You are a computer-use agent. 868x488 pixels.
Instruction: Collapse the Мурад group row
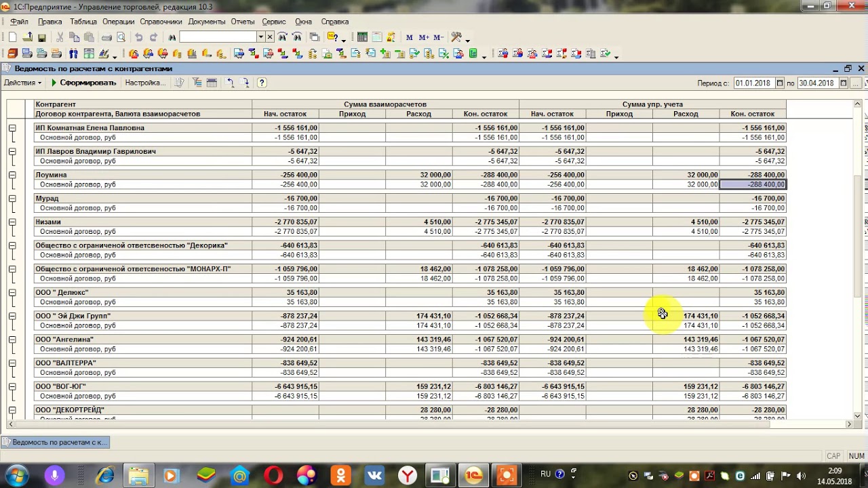coord(12,199)
